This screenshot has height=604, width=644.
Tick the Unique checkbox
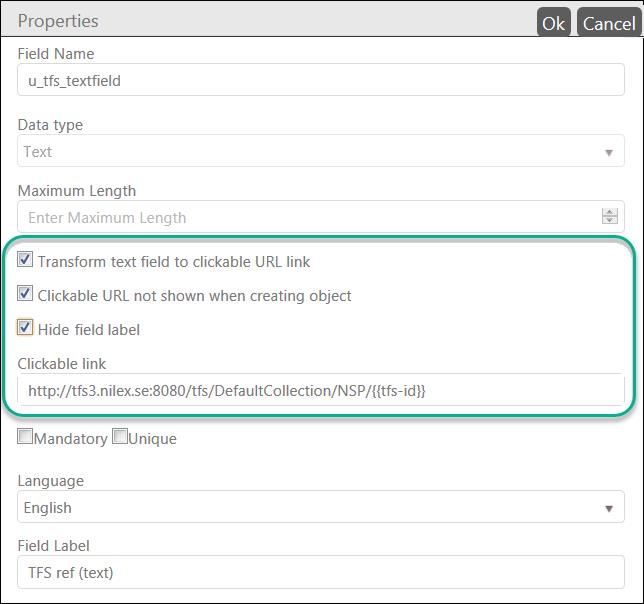120,437
